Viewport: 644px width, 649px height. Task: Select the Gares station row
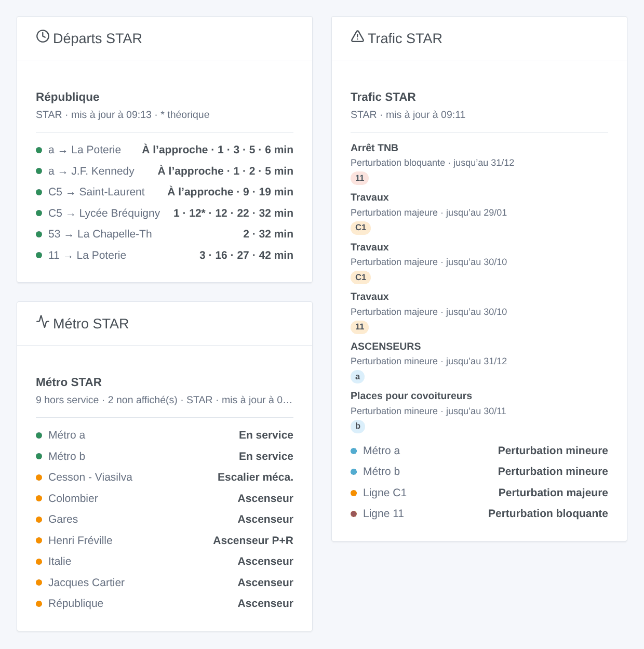[x=165, y=520]
